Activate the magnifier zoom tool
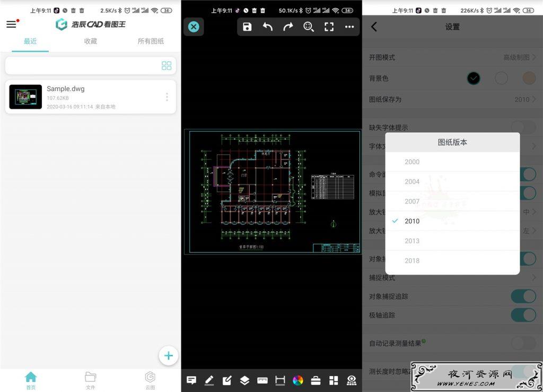This screenshot has width=543, height=392. (x=308, y=27)
